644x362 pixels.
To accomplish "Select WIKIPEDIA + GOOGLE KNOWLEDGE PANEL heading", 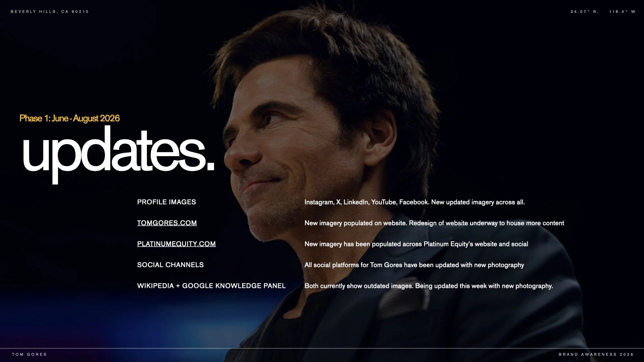I will (x=211, y=286).
